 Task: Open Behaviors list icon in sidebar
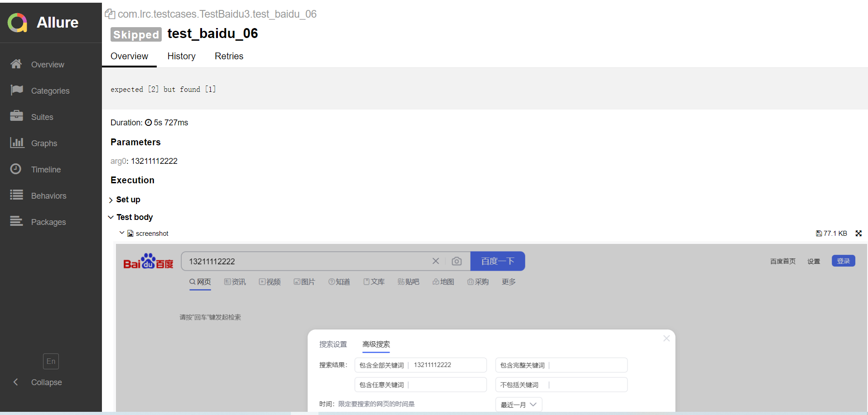(x=16, y=195)
